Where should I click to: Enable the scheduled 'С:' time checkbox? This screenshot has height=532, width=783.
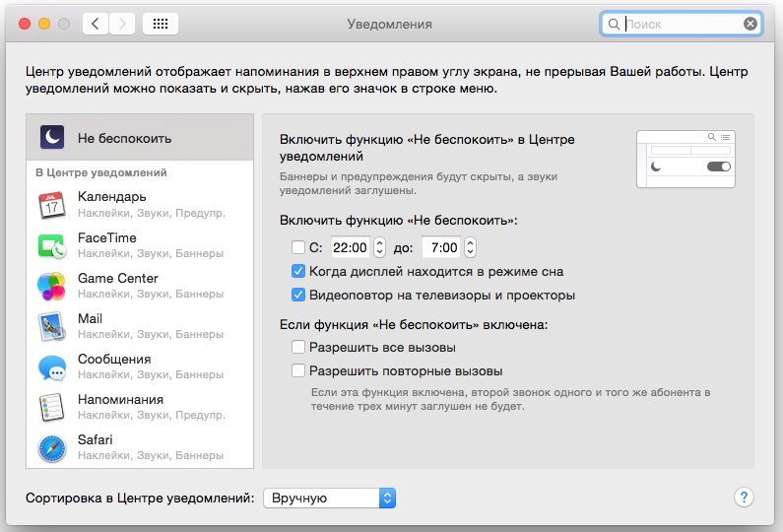point(298,247)
